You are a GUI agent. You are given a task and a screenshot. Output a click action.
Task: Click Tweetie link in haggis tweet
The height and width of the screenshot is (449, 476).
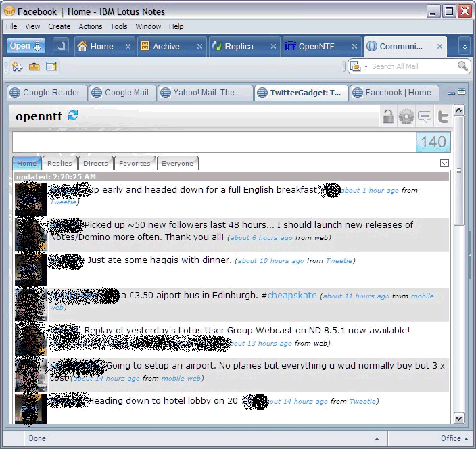point(339,261)
